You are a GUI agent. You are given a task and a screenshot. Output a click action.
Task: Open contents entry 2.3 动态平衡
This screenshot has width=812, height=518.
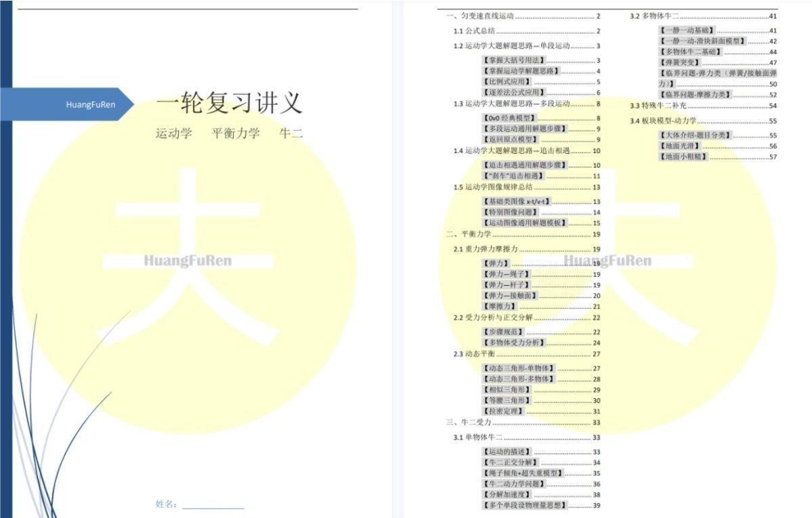527,353
